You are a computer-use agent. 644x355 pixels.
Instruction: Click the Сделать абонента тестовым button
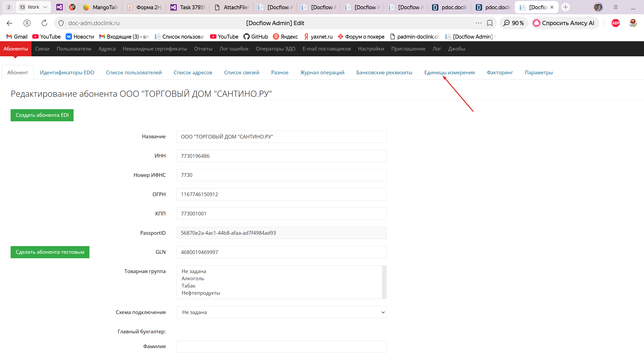[50, 252]
